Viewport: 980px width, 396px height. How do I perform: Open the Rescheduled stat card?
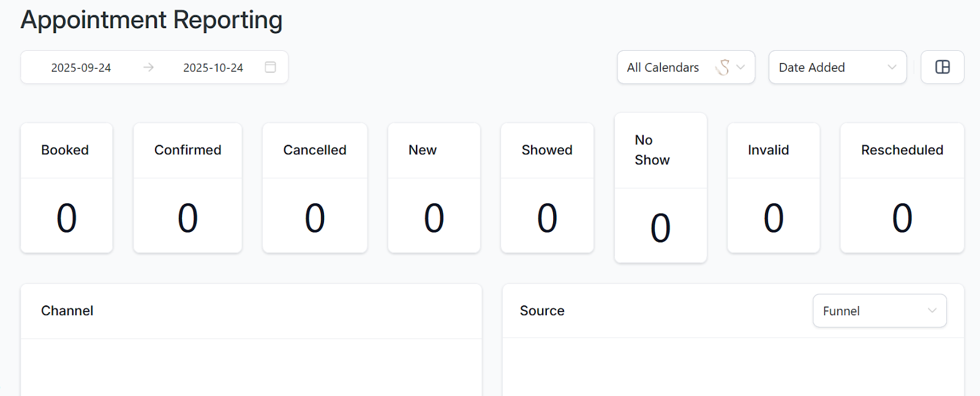pyautogui.click(x=902, y=188)
